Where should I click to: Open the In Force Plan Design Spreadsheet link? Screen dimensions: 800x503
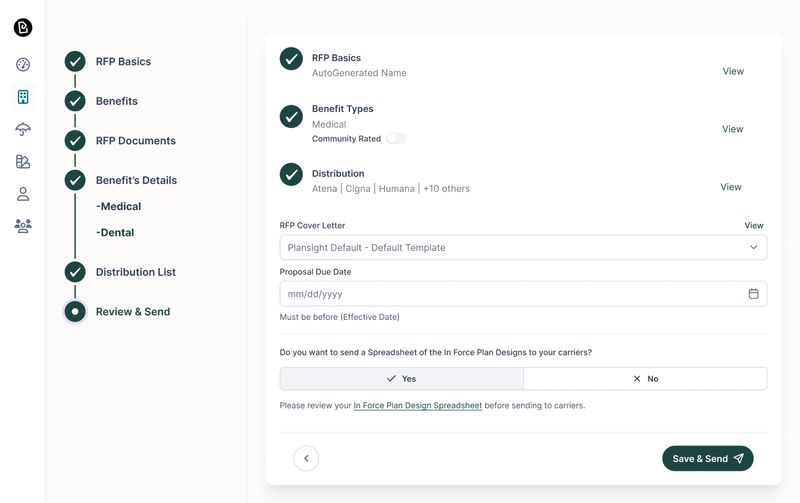(417, 406)
